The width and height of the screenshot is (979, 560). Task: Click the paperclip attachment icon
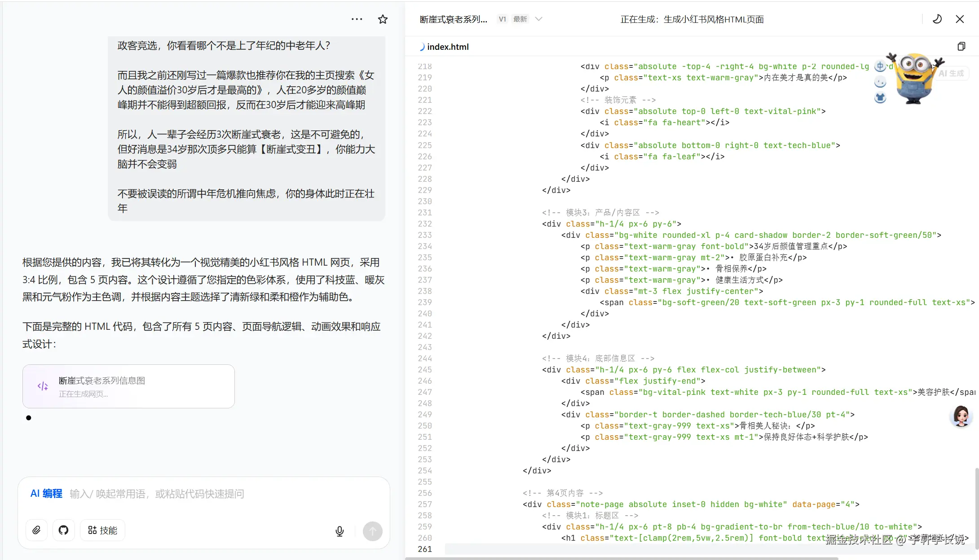click(x=36, y=530)
